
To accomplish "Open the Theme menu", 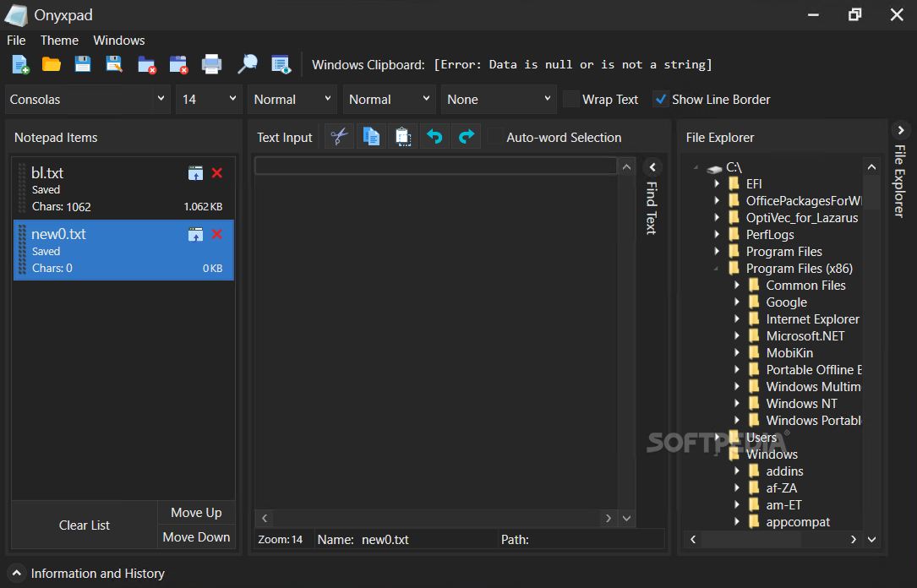I will [59, 41].
